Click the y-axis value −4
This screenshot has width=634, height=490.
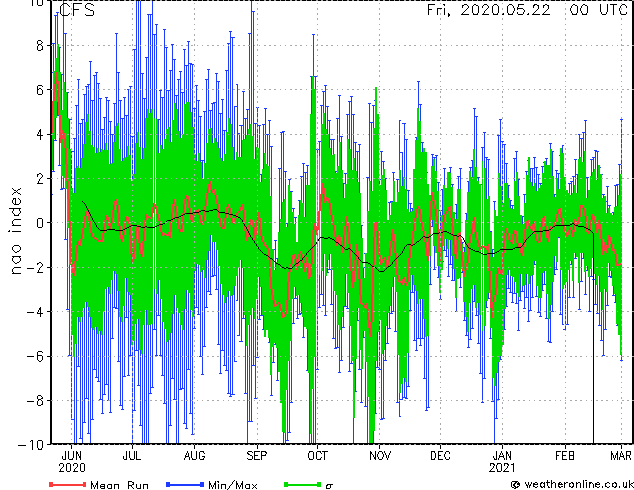coord(35,312)
